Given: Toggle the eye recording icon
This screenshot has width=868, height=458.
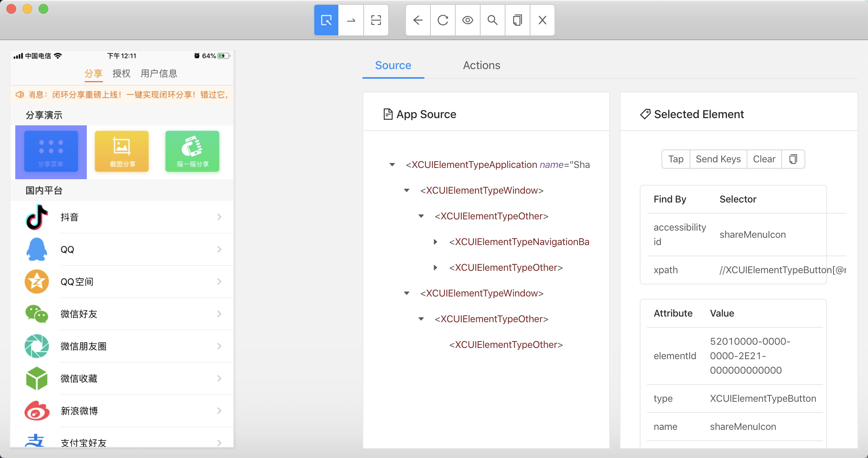Looking at the screenshot, I should pyautogui.click(x=468, y=20).
